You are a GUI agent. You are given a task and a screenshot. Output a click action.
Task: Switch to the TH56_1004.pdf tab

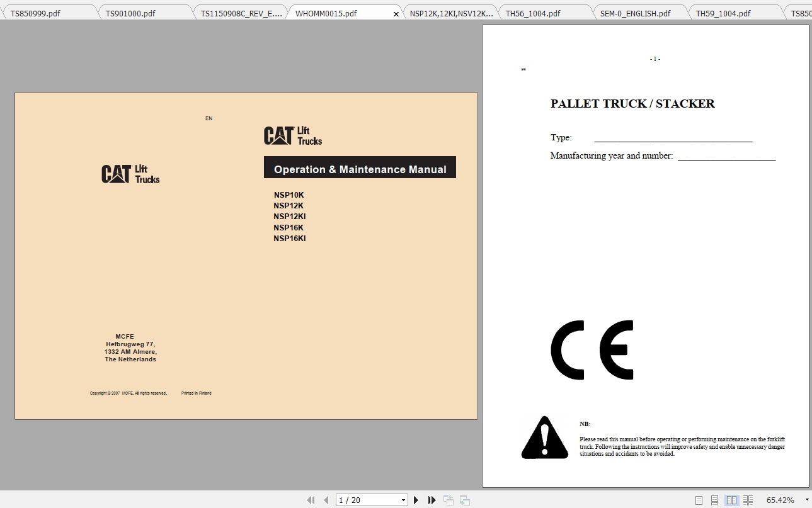click(x=545, y=13)
